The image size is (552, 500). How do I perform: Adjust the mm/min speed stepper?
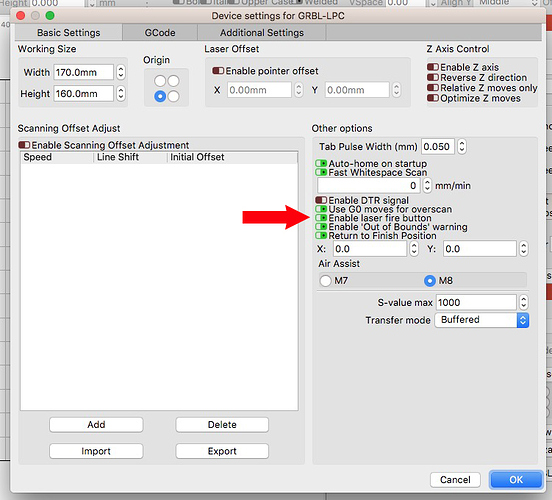point(427,186)
